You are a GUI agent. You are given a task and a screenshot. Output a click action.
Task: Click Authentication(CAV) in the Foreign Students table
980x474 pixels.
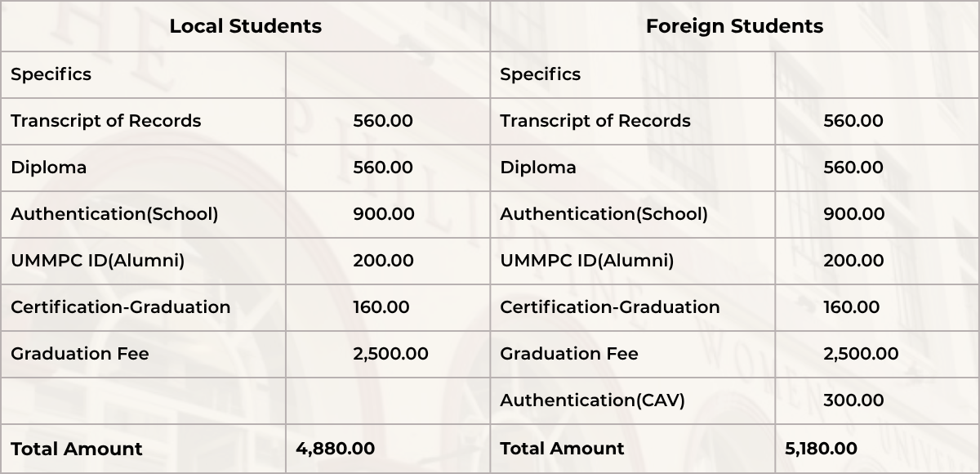pyautogui.click(x=592, y=400)
